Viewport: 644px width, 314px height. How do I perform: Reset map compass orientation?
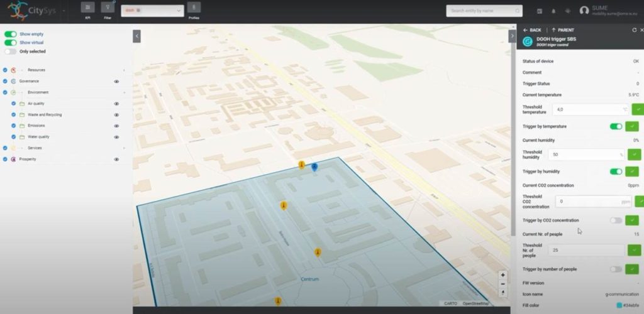point(502,292)
